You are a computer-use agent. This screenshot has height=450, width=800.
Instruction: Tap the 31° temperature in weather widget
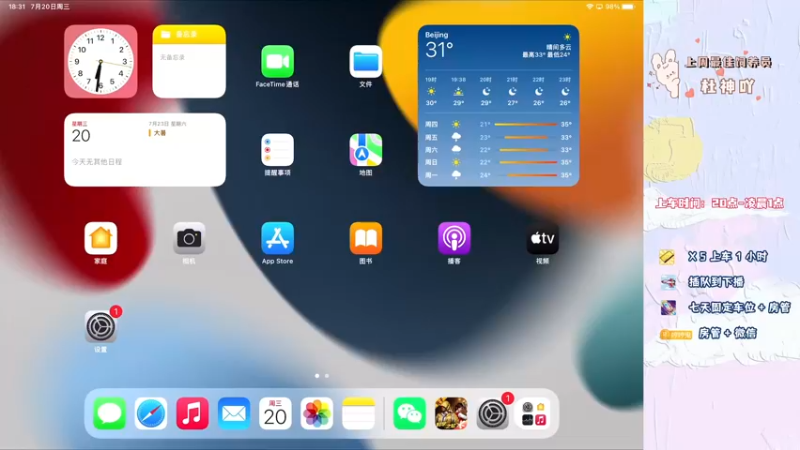(439, 49)
